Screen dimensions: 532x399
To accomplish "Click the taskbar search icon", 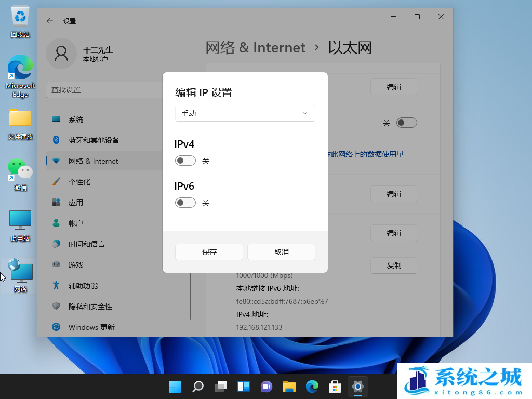I will pyautogui.click(x=198, y=387).
